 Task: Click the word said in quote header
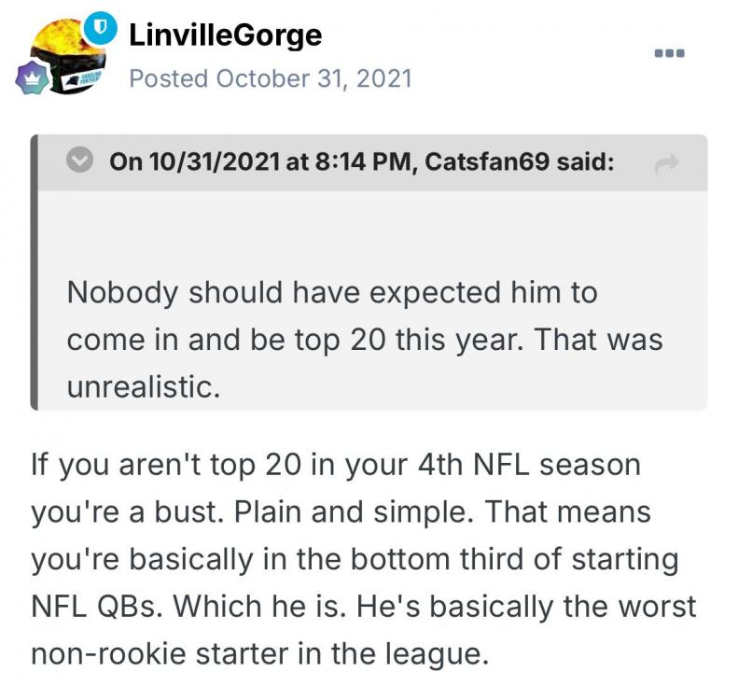pos(585,163)
